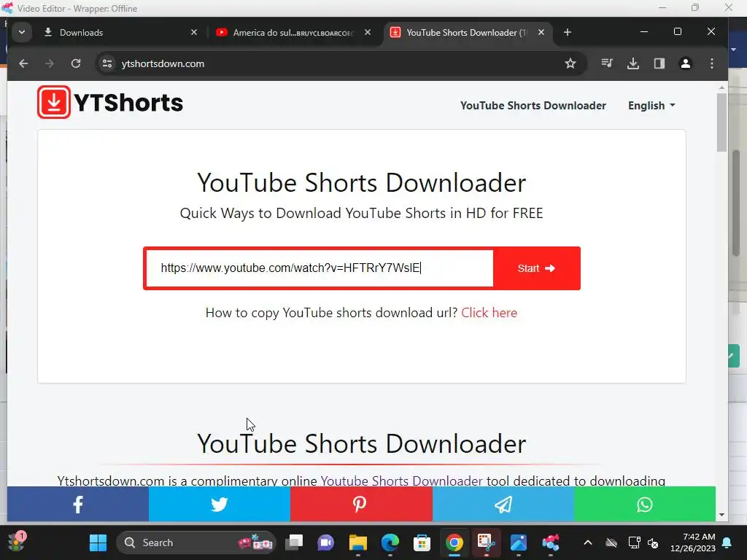Share page via Telegram

[503, 505]
